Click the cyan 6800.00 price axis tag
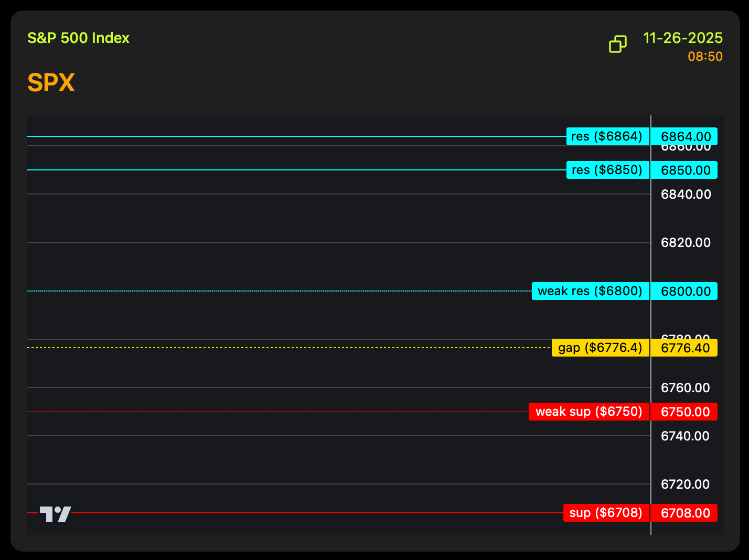This screenshot has width=749, height=560. [x=684, y=292]
